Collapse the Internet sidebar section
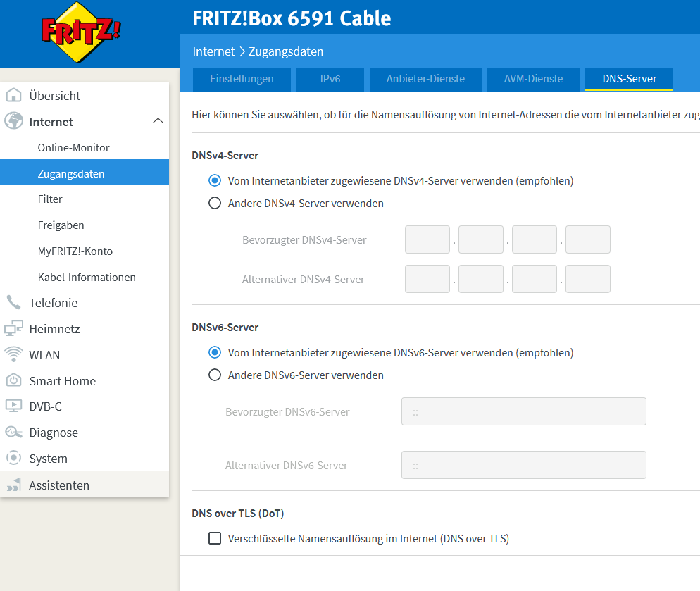This screenshot has height=591, width=700. tap(158, 121)
